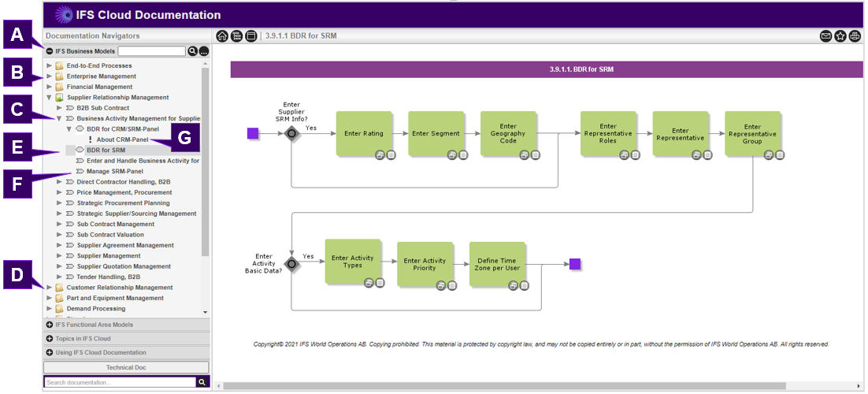Select the Manage SRM-Panel tree item
This screenshot has width=868, height=394.
click(x=114, y=171)
